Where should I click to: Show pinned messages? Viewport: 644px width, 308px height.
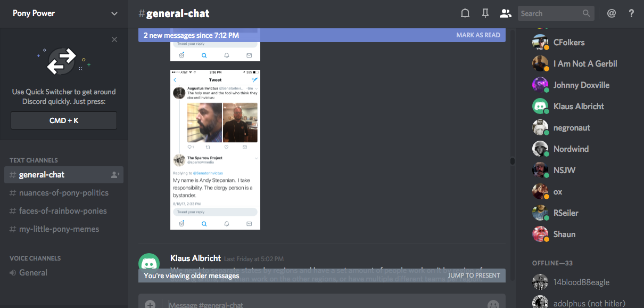pos(485,13)
